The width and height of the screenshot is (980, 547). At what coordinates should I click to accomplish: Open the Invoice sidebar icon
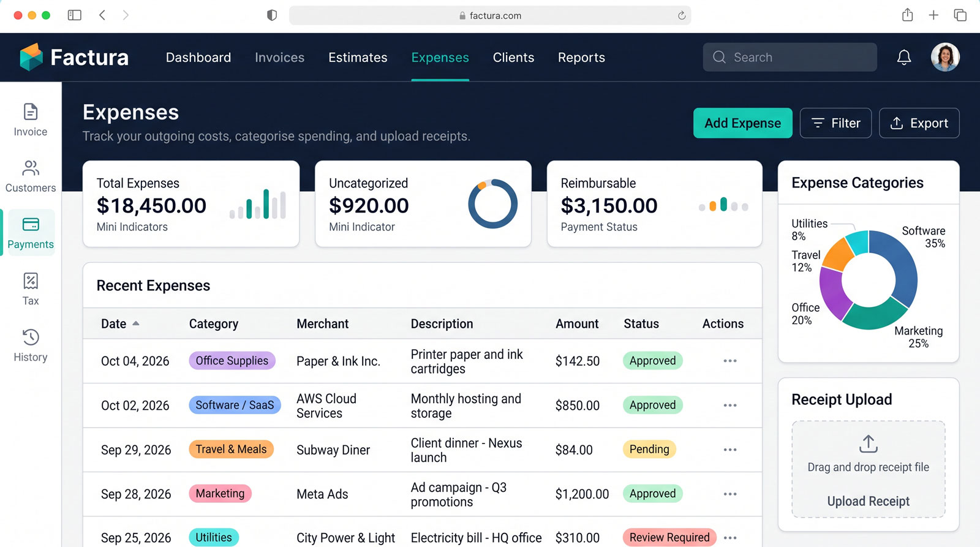[31, 120]
